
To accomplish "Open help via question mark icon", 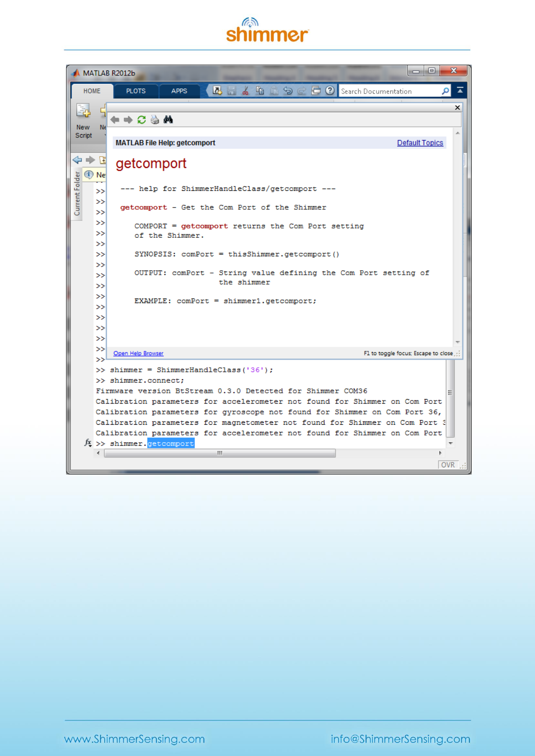I will tap(330, 91).
